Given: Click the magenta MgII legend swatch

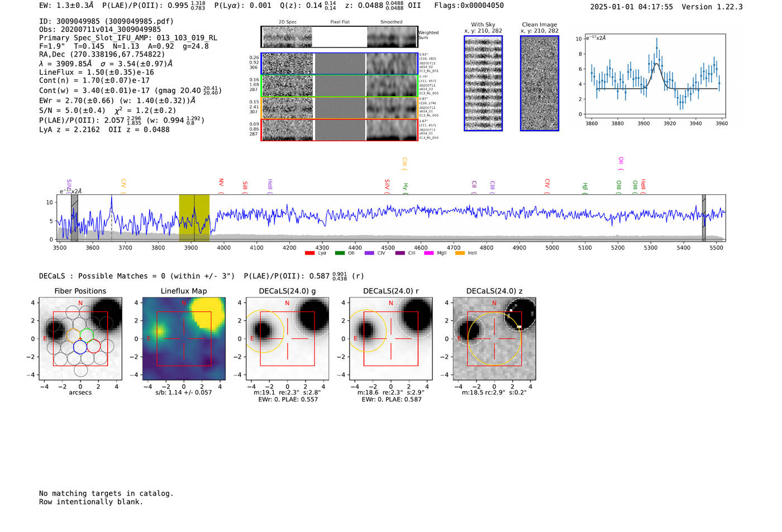Looking at the screenshot, I should pos(429,253).
